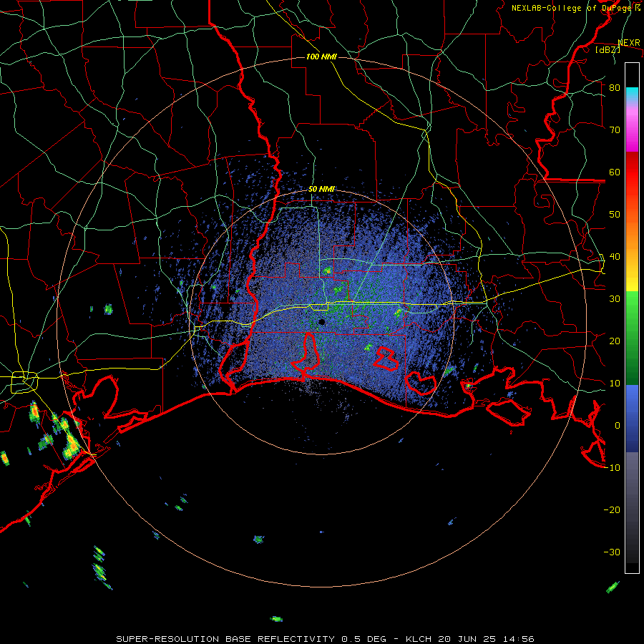644x644 pixels.
Task: Click the -30 dBZ scale value
Action: tap(612, 552)
